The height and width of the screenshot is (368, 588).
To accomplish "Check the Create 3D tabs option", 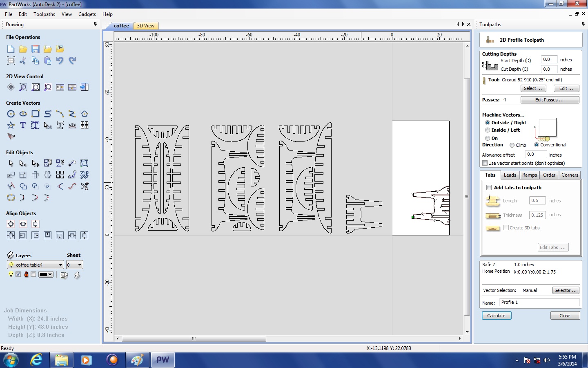I will click(506, 228).
